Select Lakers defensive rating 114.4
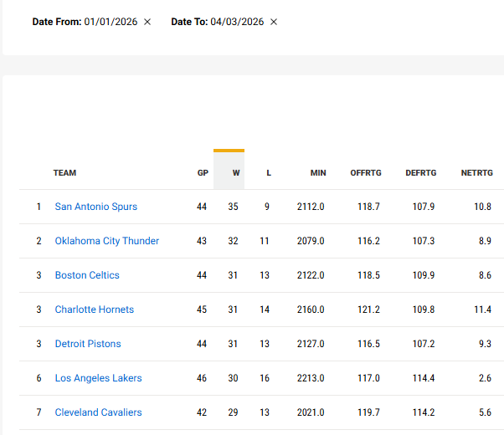 [x=424, y=378]
